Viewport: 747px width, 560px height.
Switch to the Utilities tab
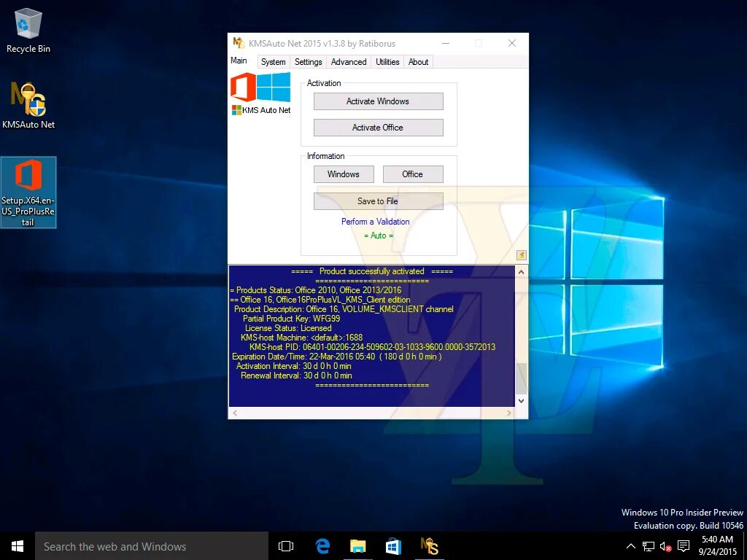click(387, 62)
